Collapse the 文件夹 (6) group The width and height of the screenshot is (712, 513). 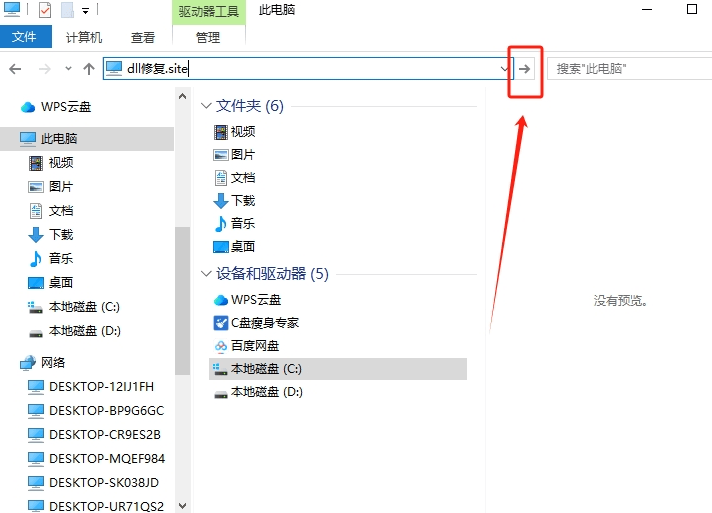[206, 106]
